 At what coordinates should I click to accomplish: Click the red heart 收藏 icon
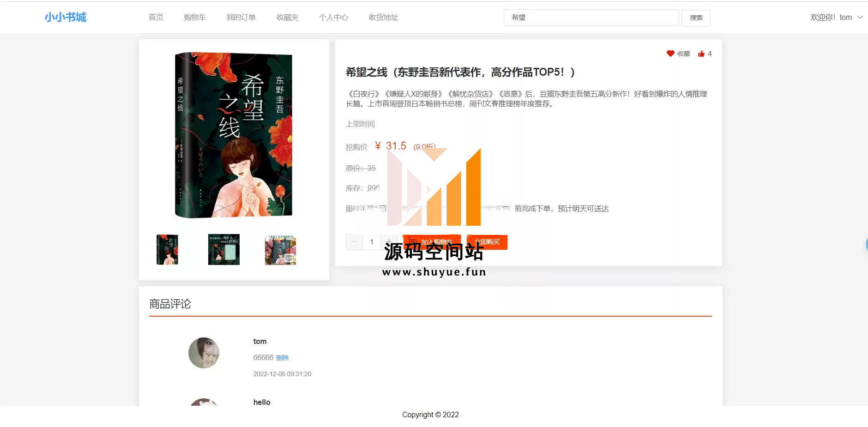point(670,54)
